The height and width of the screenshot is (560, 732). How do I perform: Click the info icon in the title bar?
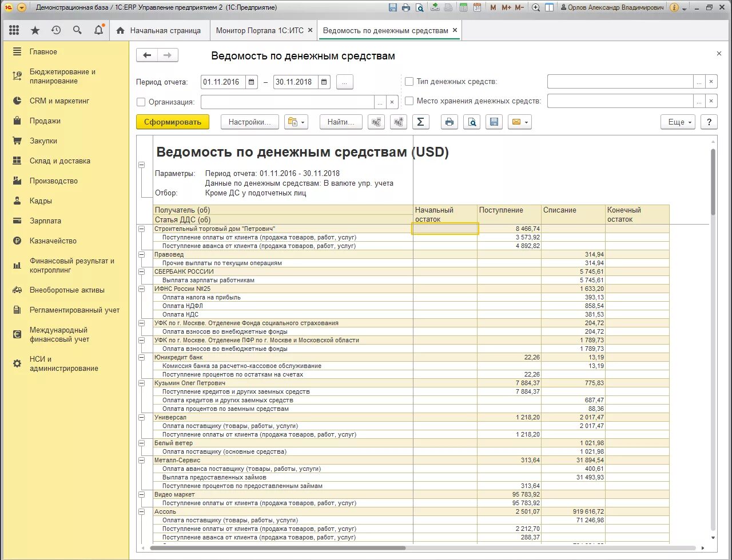point(674,7)
